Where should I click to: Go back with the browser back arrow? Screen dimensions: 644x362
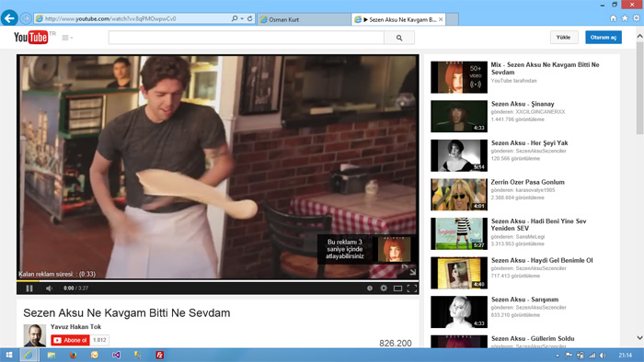[x=9, y=18]
